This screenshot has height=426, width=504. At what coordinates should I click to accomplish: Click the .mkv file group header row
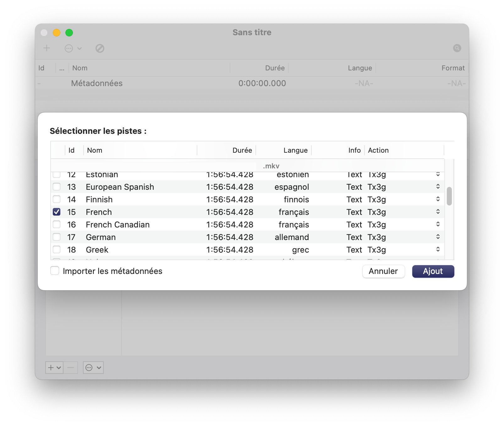(x=248, y=166)
